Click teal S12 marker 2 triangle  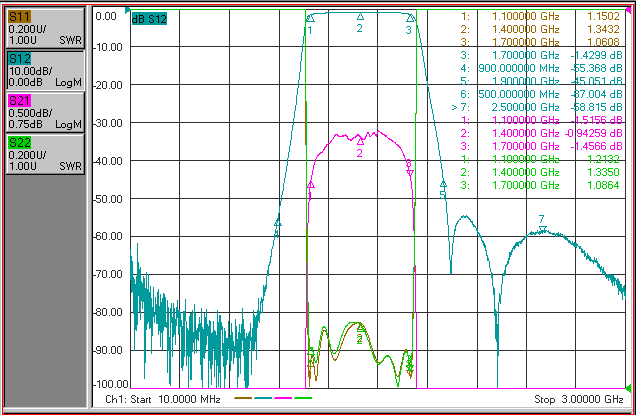[360, 17]
